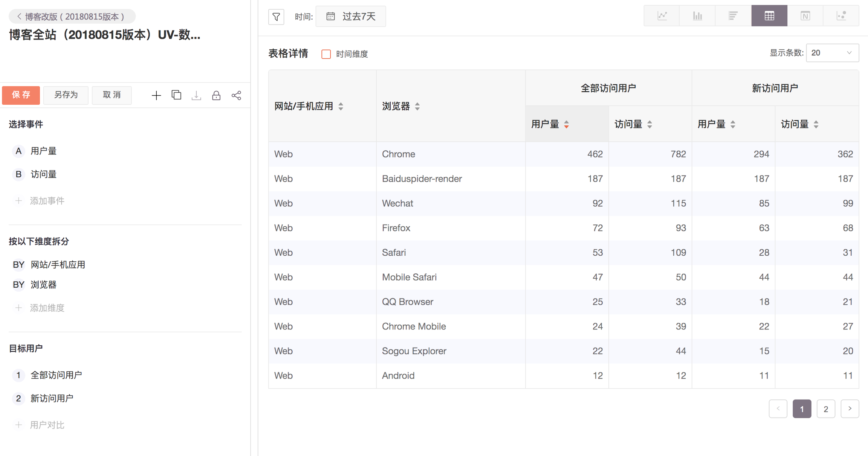
Task: Select the big number view icon
Action: click(805, 16)
